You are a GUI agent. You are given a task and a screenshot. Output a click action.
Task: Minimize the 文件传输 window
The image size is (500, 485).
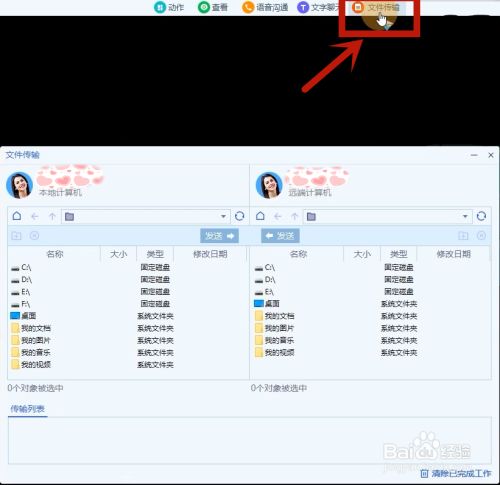click(474, 155)
